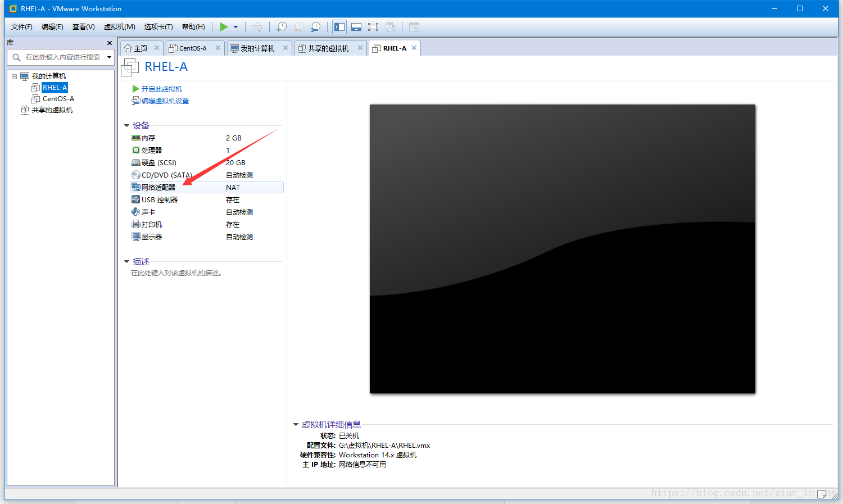The width and height of the screenshot is (843, 504).
Task: Toggle the thumbnail bar view
Action: click(x=356, y=27)
